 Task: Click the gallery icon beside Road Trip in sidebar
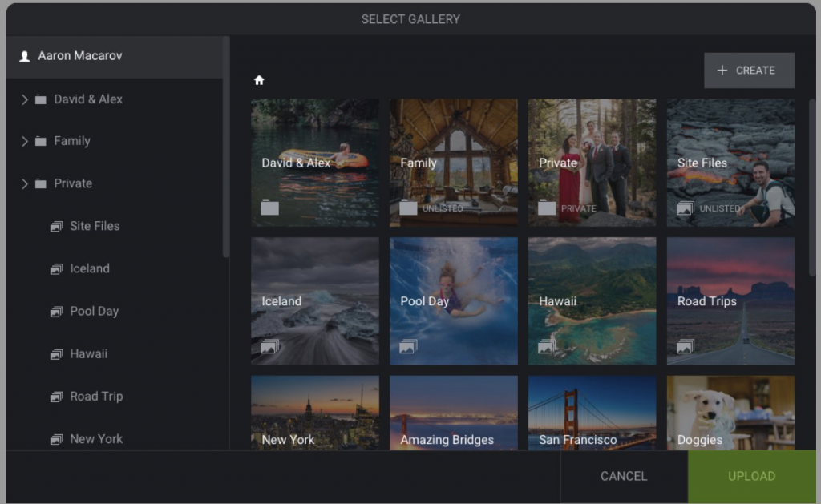tap(57, 397)
